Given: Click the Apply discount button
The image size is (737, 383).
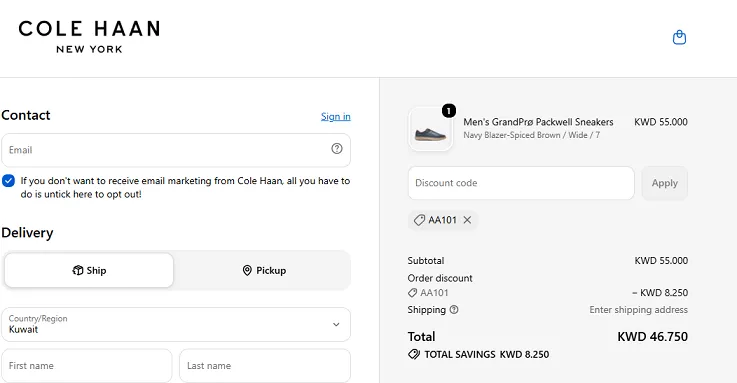Looking at the screenshot, I should tap(665, 183).
